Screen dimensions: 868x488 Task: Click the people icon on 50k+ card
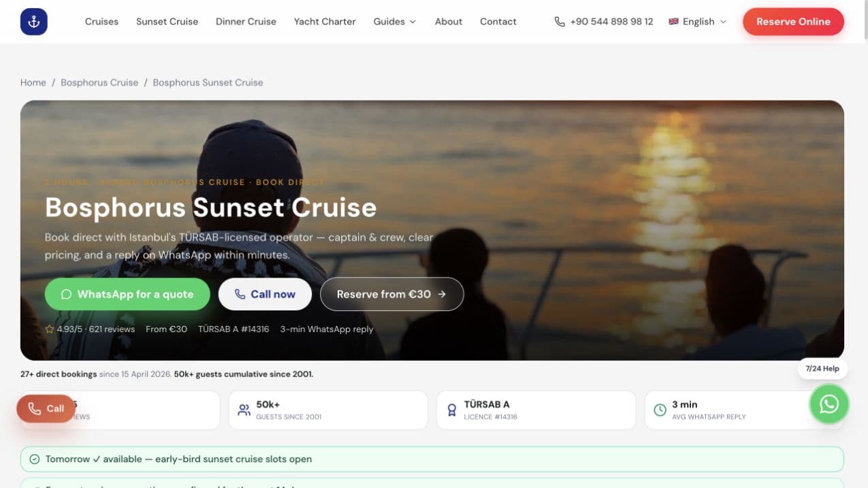coord(244,410)
